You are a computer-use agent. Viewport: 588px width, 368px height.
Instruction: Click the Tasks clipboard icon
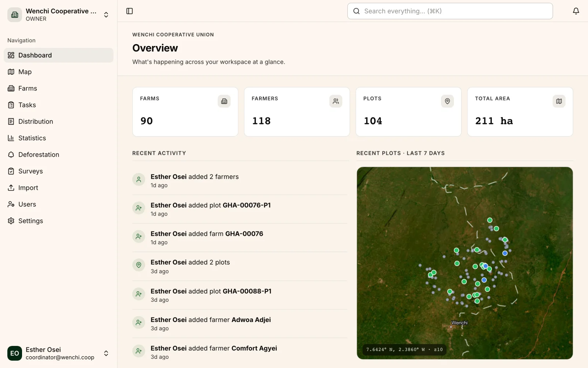[11, 105]
